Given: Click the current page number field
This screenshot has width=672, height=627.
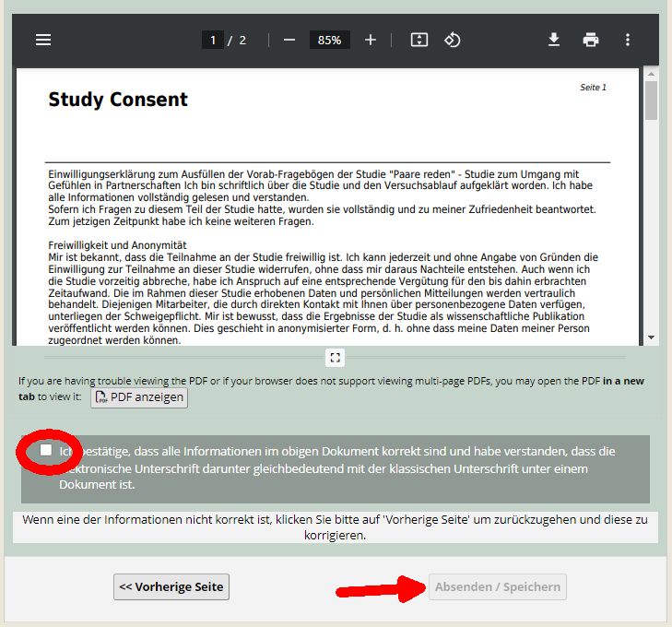Looking at the screenshot, I should point(213,40).
